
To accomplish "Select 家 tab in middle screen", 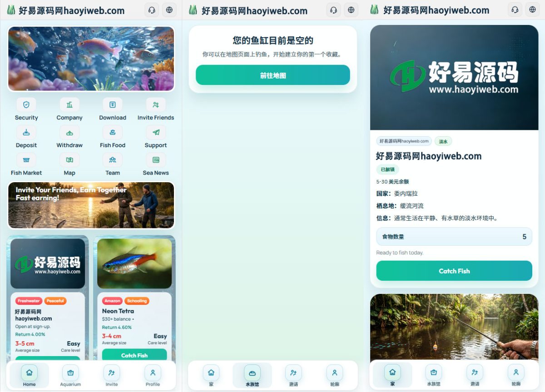I will point(211,376).
